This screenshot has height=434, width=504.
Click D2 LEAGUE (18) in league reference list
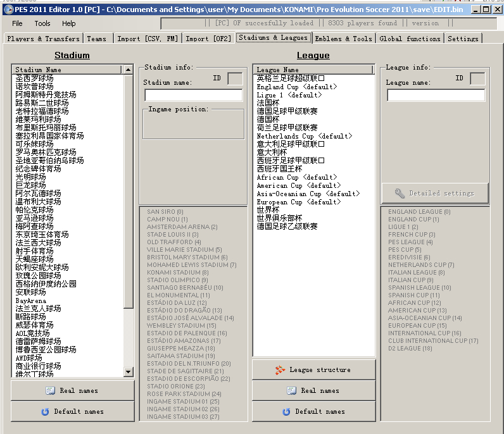click(410, 348)
